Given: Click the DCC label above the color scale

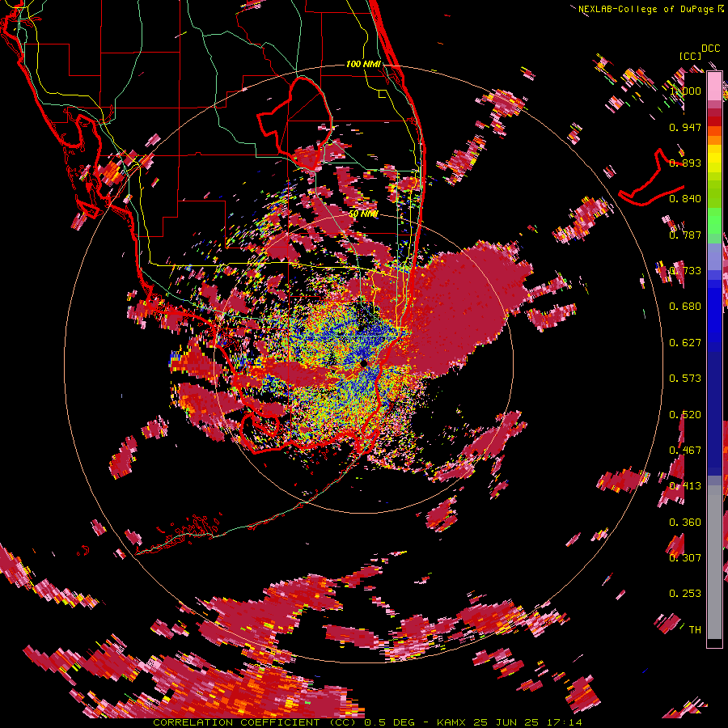Looking at the screenshot, I should coord(710,49).
